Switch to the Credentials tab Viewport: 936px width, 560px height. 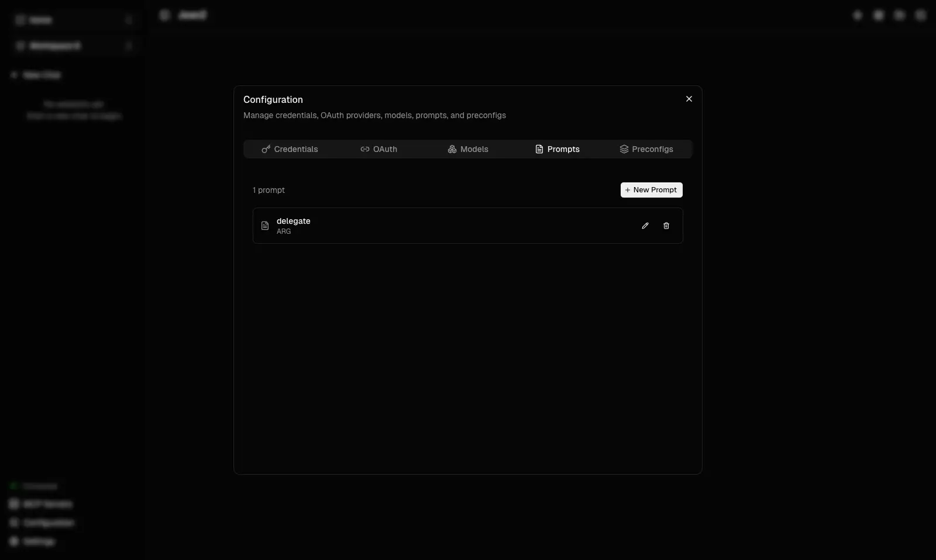(290, 149)
